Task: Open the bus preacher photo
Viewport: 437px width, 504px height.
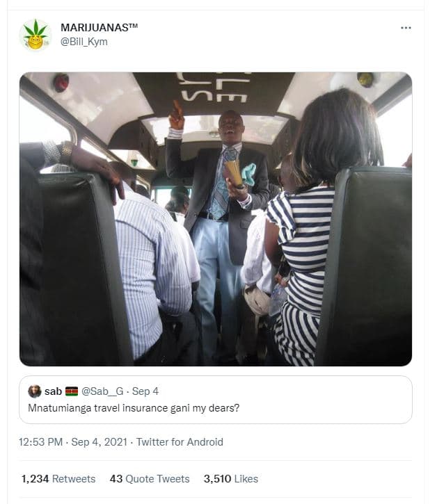Action: pos(215,219)
